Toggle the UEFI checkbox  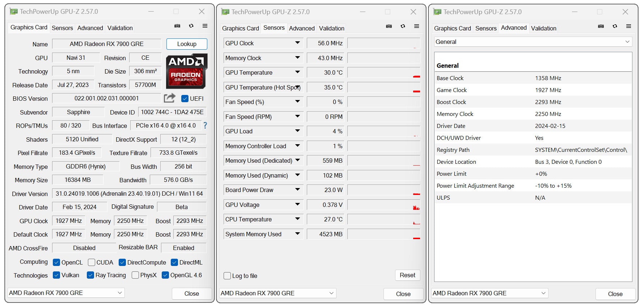coord(185,99)
